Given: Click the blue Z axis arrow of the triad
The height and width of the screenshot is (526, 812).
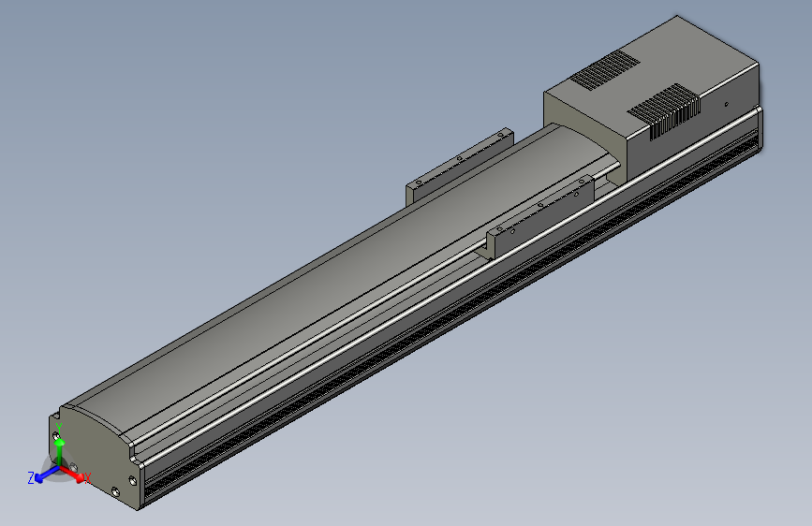Looking at the screenshot, I should pyautogui.click(x=46, y=475).
